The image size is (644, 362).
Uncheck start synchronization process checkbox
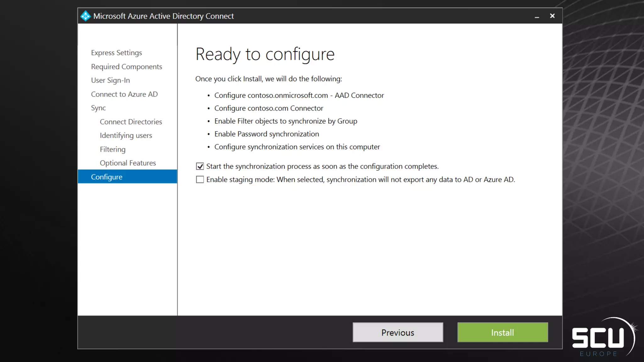(200, 166)
